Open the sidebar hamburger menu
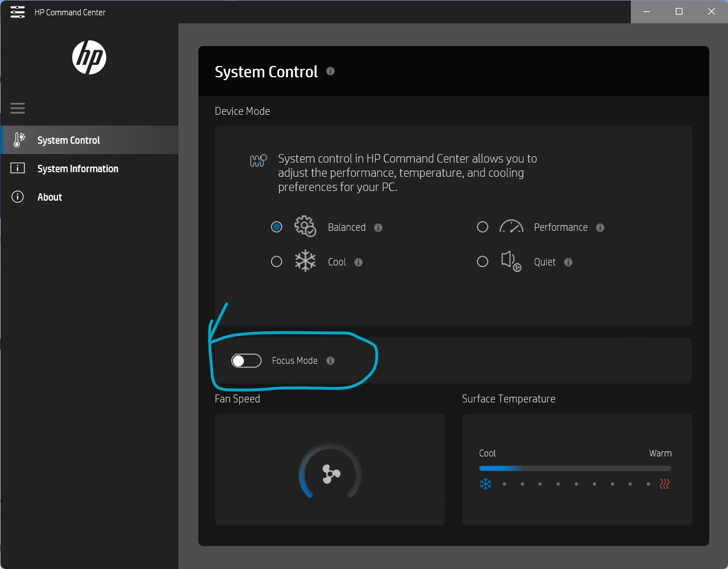 pyautogui.click(x=17, y=107)
